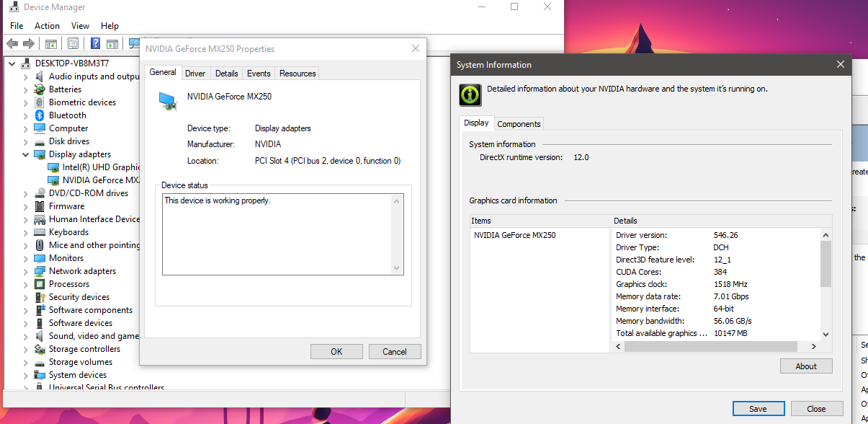Click the driver version value 546.26
This screenshot has height=424, width=868.
[726, 235]
